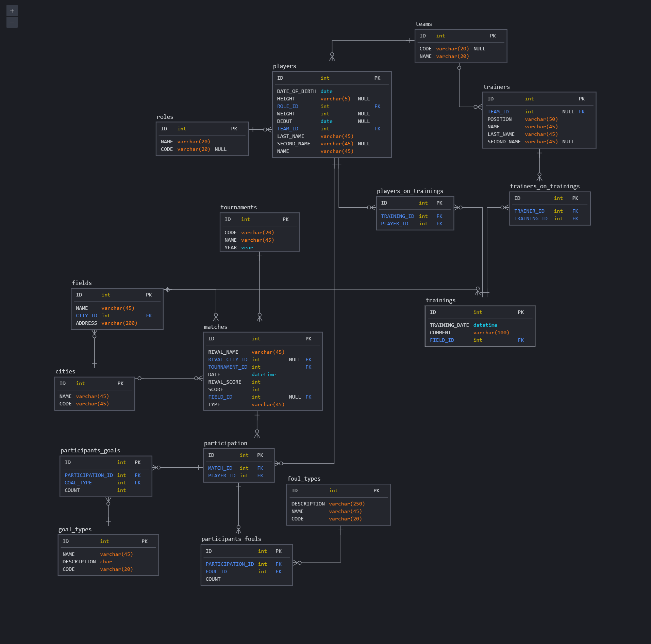The image size is (651, 644).
Task: Select the trainers_on_trainings table title
Action: click(545, 186)
